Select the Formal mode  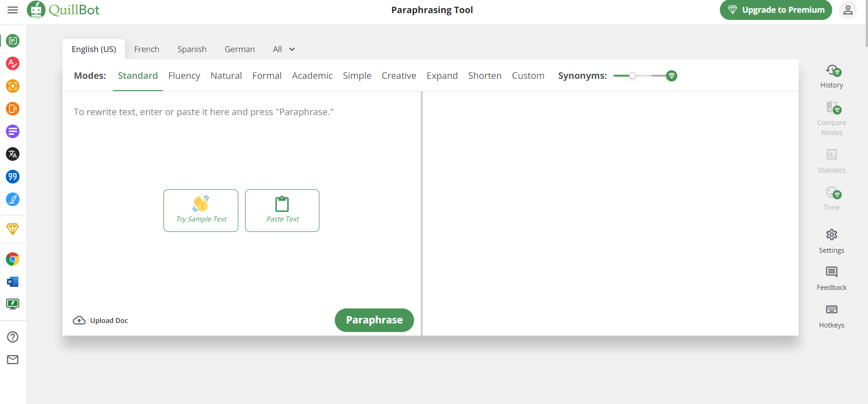point(267,76)
